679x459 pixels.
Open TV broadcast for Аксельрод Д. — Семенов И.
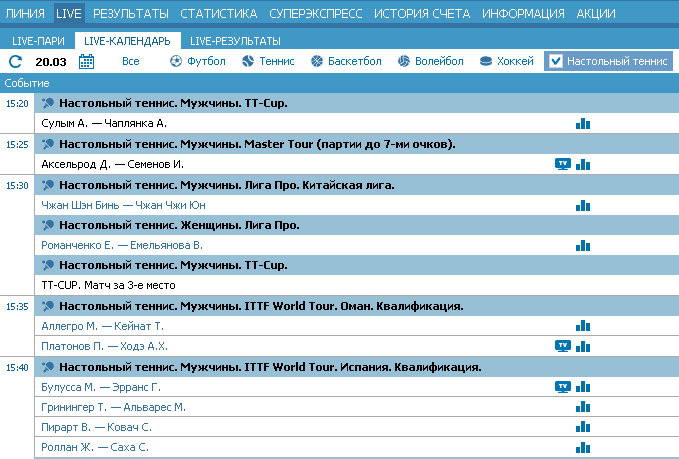click(x=563, y=164)
